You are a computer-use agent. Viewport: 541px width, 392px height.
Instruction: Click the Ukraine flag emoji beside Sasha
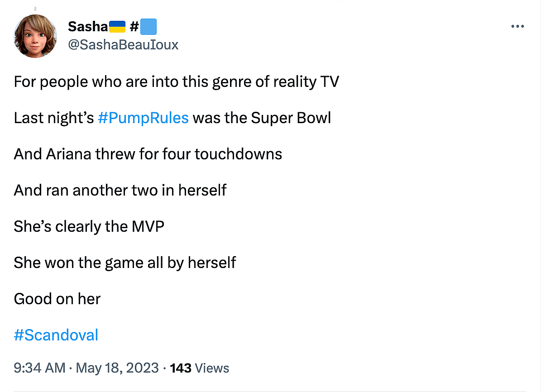click(116, 27)
